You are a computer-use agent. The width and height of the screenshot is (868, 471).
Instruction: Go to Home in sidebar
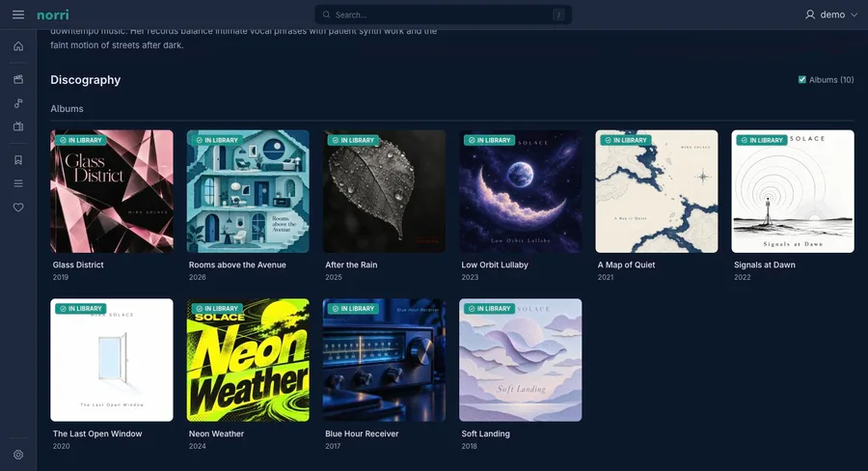18,46
